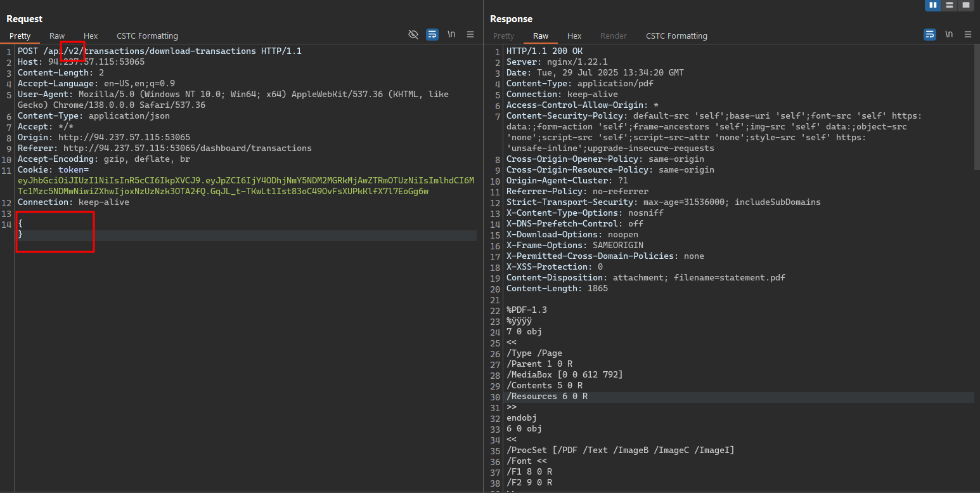Click the /ProcSet line in response body
This screenshot has height=493, width=980.
(x=621, y=450)
